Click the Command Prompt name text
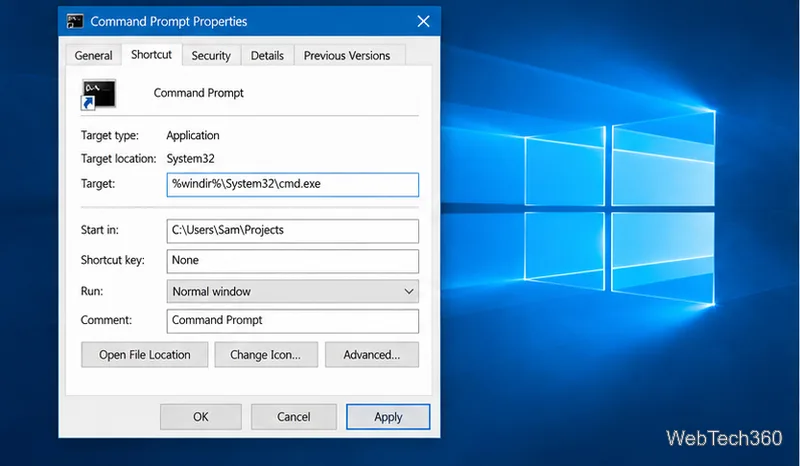 click(198, 93)
